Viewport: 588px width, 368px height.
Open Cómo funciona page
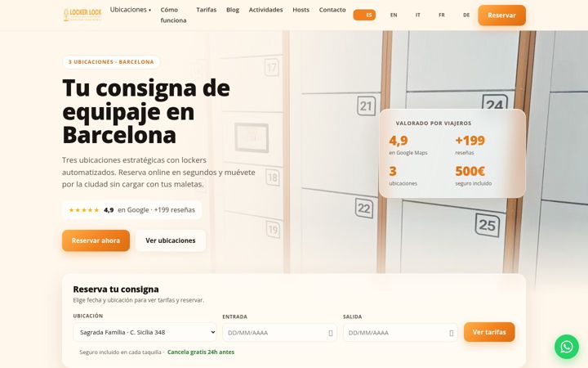point(173,15)
